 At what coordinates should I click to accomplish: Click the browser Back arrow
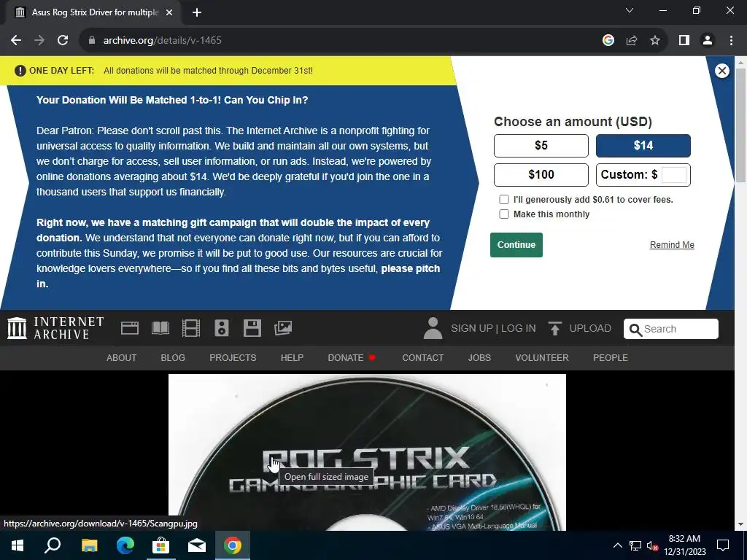pyautogui.click(x=16, y=41)
